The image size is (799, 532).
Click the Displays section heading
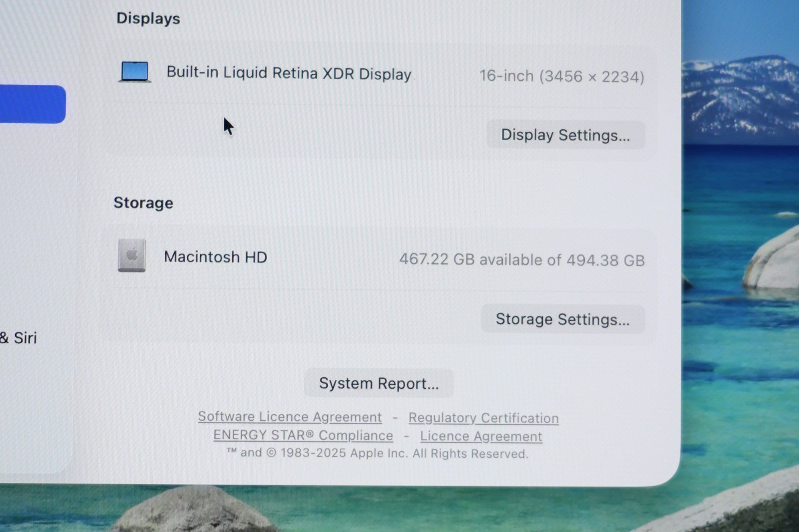click(148, 18)
